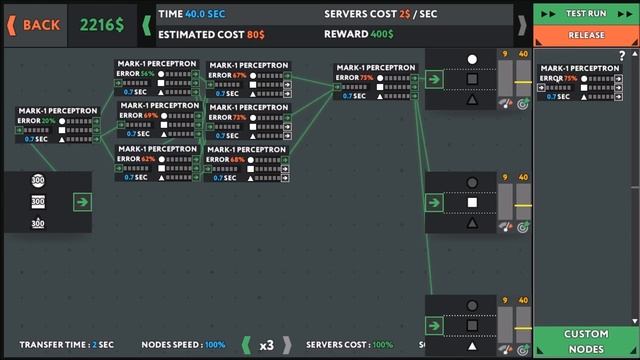Click circle output port of 56% error perceptron
This screenshot has width=640, height=360.
(195, 74)
